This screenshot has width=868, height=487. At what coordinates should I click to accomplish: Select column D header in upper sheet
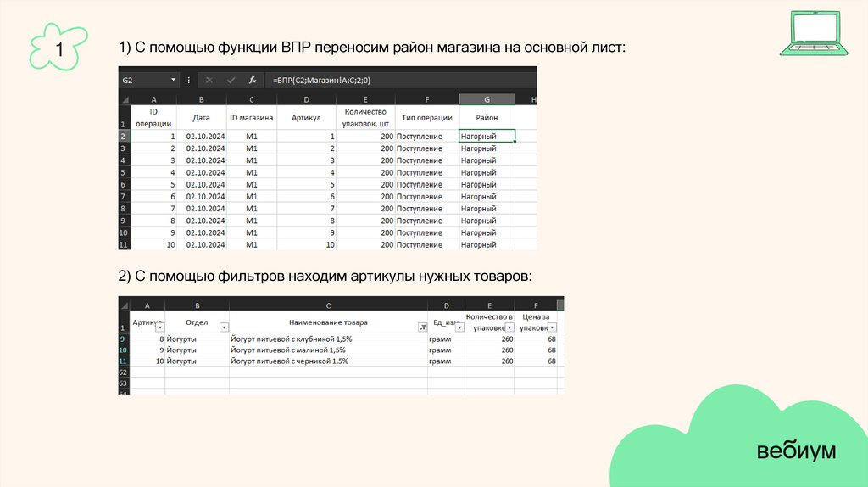pos(306,100)
